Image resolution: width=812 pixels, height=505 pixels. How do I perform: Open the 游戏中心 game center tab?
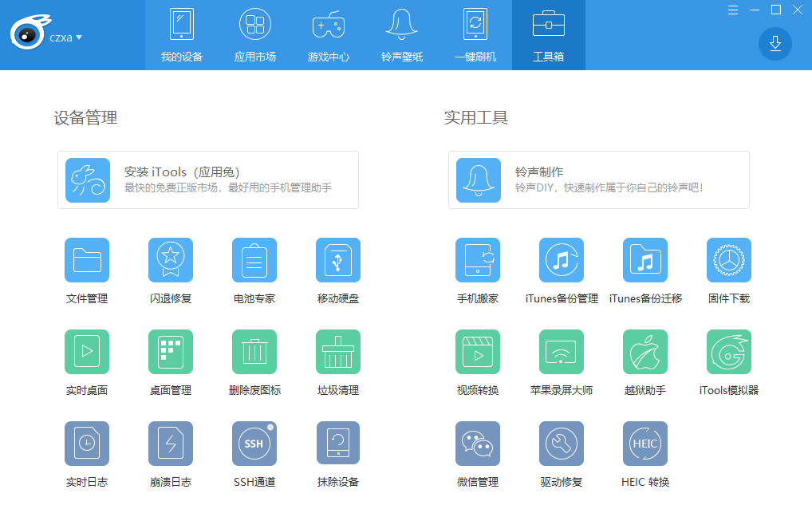[329, 35]
